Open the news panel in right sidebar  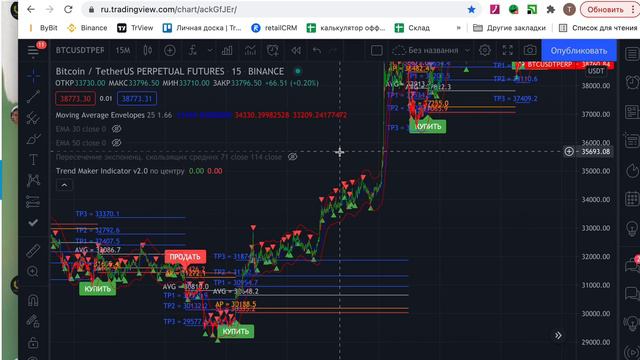click(x=632, y=111)
